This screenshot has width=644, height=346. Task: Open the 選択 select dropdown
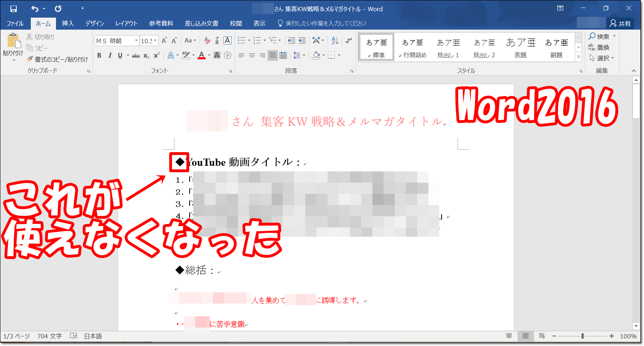602,58
